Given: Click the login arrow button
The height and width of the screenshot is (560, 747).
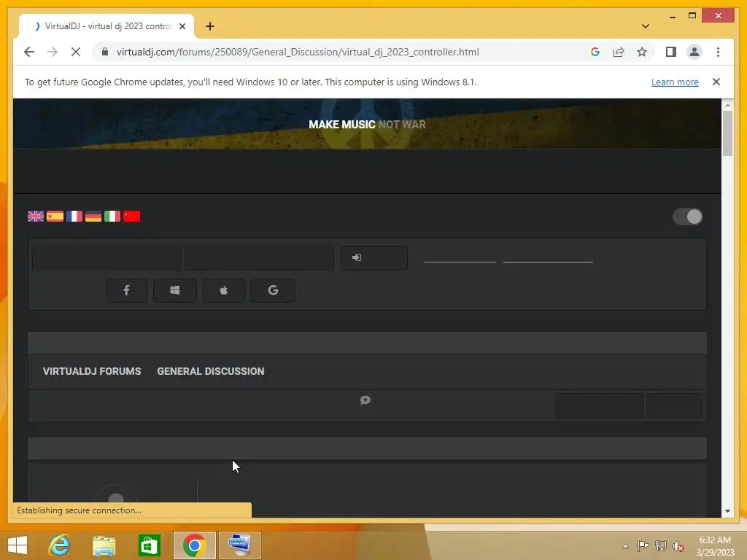Looking at the screenshot, I should (374, 258).
